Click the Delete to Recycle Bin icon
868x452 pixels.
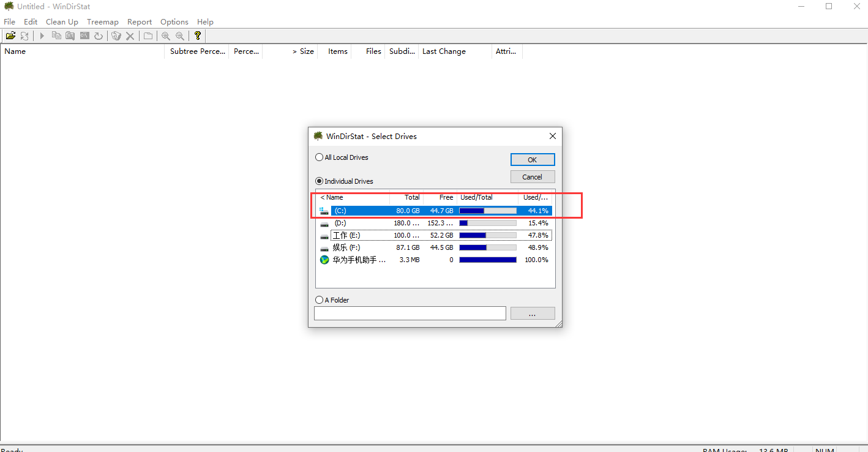point(116,36)
